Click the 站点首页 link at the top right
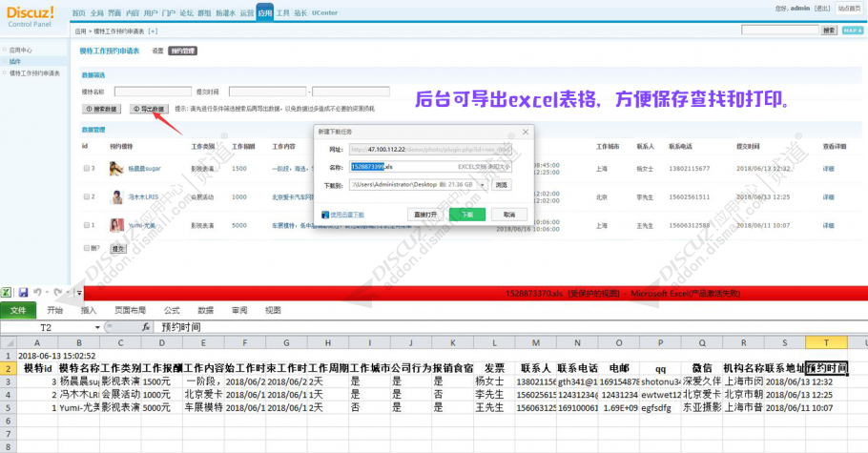The width and height of the screenshot is (868, 453). tap(849, 9)
